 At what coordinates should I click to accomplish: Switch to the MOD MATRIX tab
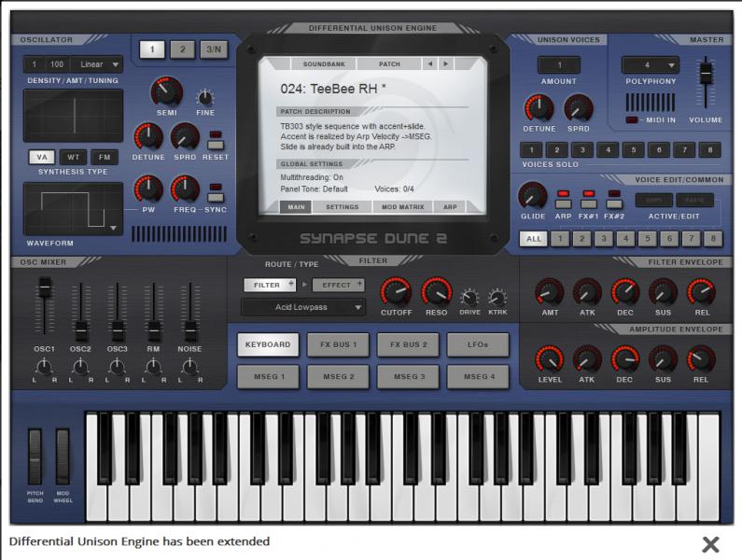click(x=402, y=207)
